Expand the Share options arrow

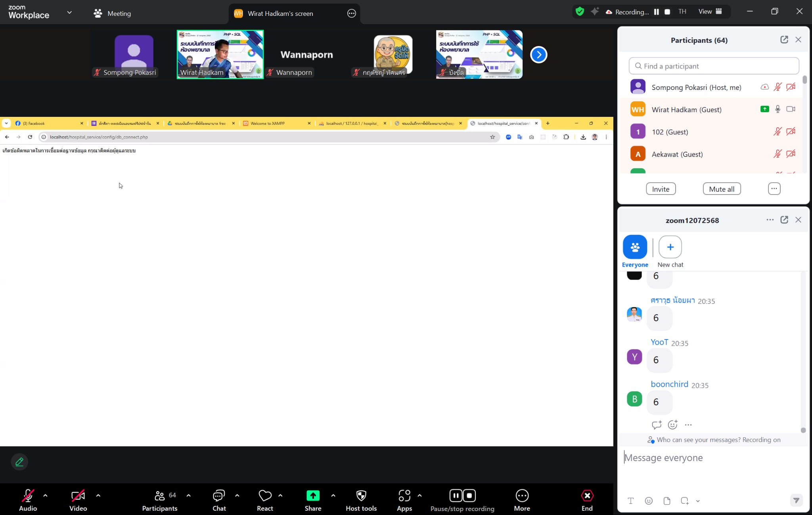click(x=333, y=496)
